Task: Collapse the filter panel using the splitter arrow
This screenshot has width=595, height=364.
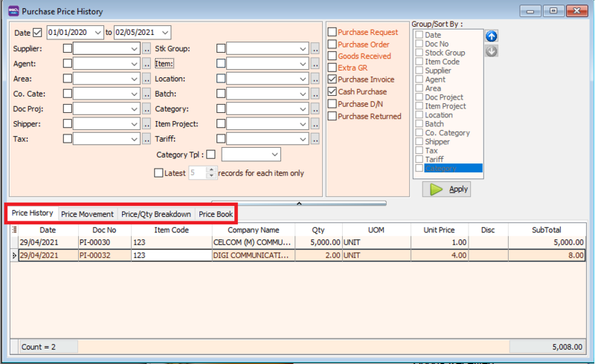Action: coord(298,202)
